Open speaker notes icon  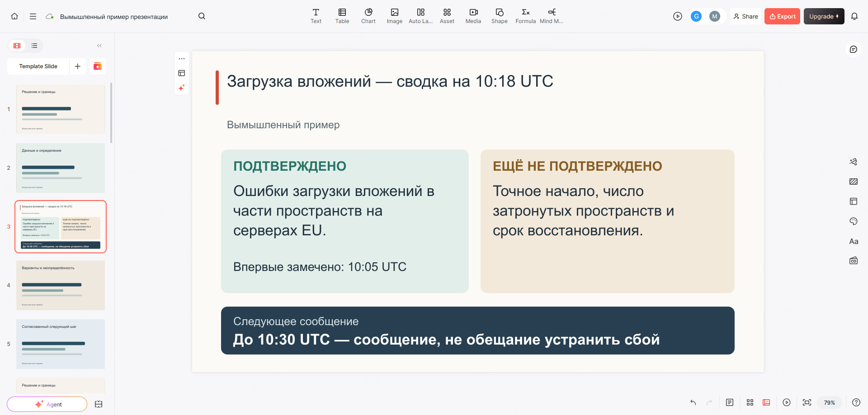click(730, 402)
